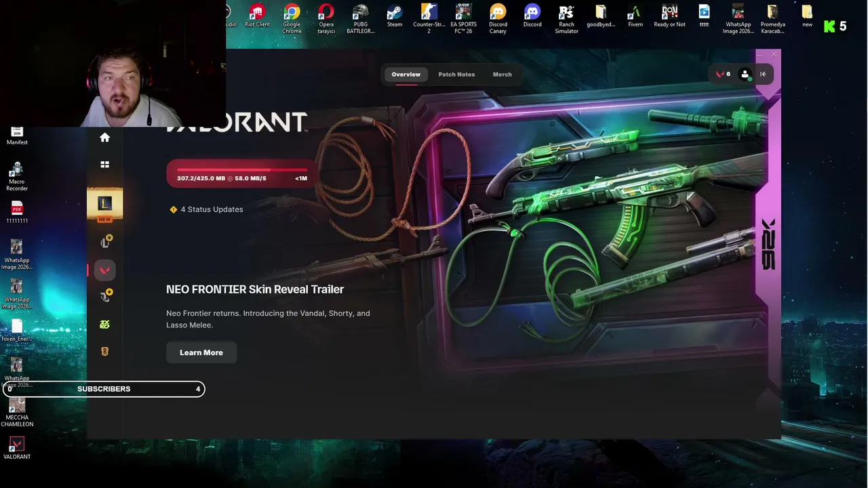Select the Manifest file on the desktop
This screenshot has height=488, width=868.
coord(17,136)
